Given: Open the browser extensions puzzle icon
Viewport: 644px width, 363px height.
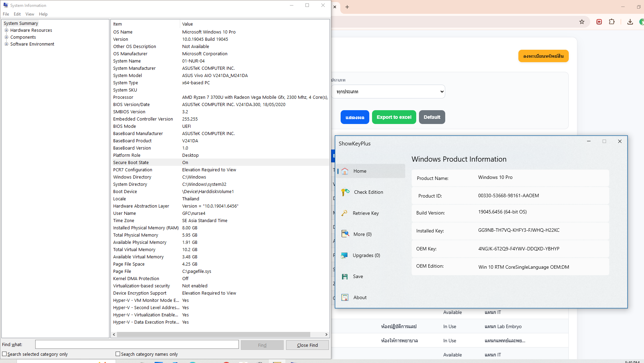Looking at the screenshot, I should pos(612,22).
